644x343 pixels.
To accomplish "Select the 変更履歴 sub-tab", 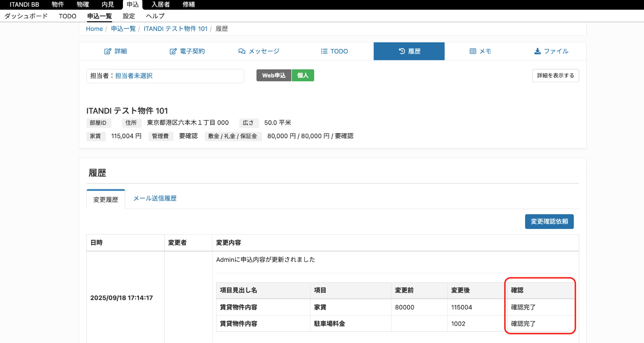I will point(106,199).
